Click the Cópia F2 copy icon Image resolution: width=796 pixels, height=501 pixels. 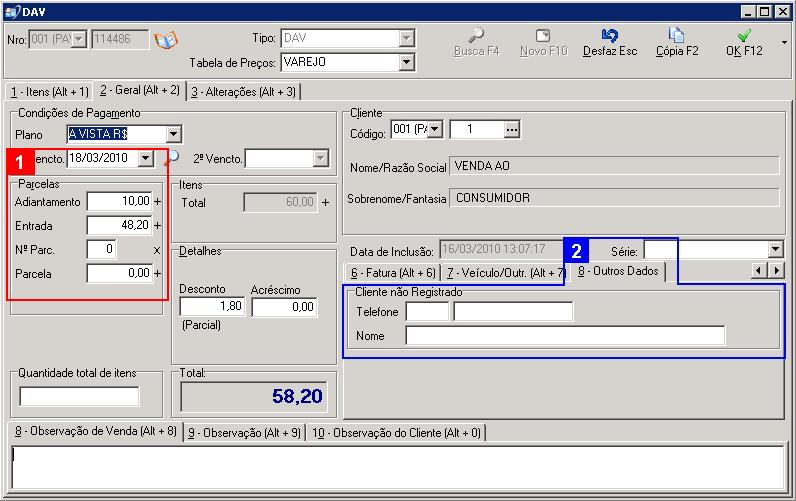(676, 35)
